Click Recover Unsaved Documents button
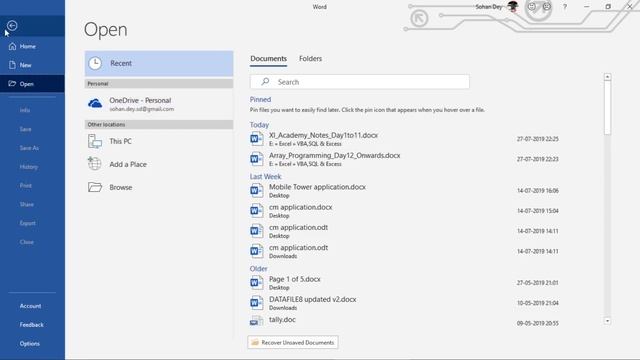The width and height of the screenshot is (640, 360). [293, 342]
